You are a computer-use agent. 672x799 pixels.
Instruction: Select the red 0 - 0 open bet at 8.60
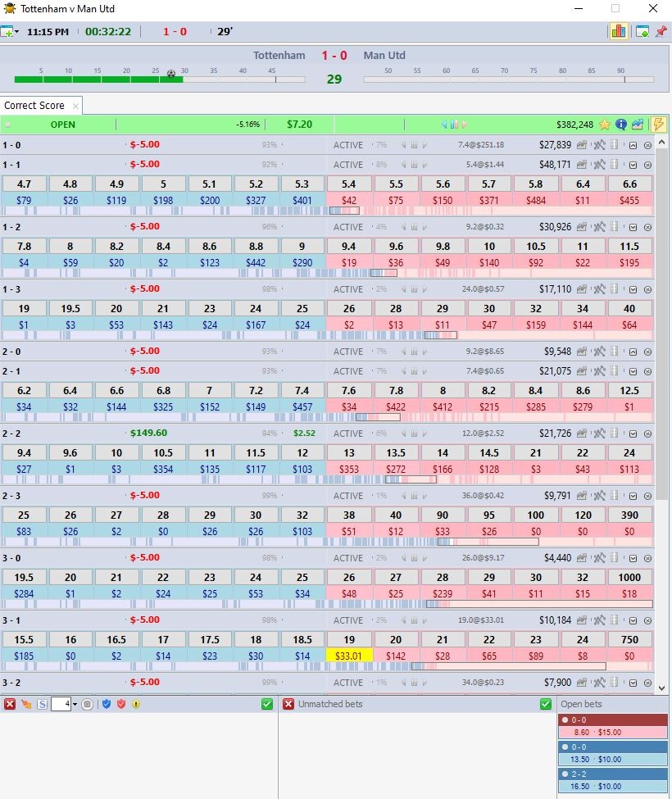point(613,726)
